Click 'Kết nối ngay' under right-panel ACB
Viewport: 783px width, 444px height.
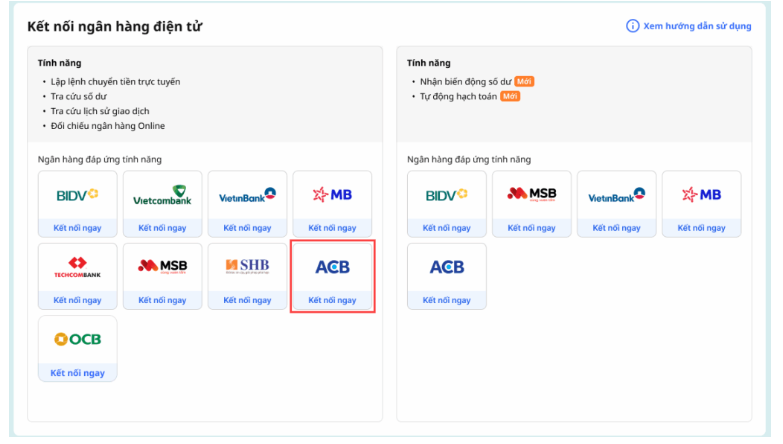(447, 300)
